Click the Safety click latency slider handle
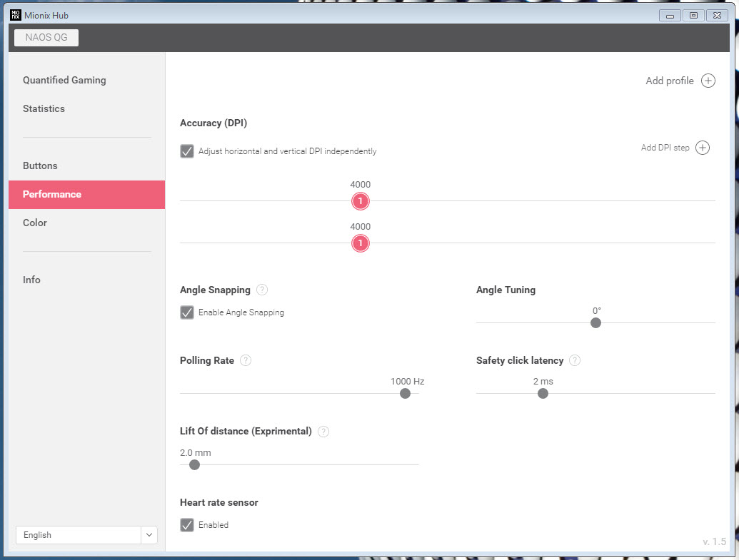This screenshot has height=560, width=739. click(543, 393)
